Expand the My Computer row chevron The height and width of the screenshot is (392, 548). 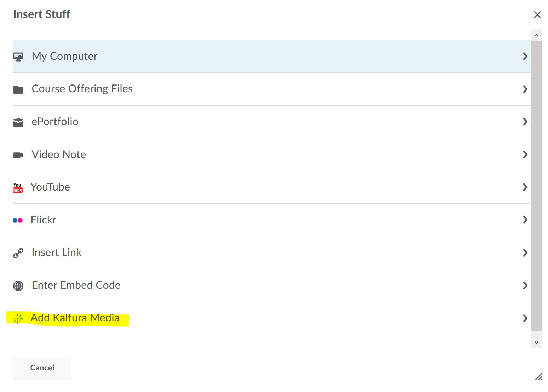click(525, 56)
